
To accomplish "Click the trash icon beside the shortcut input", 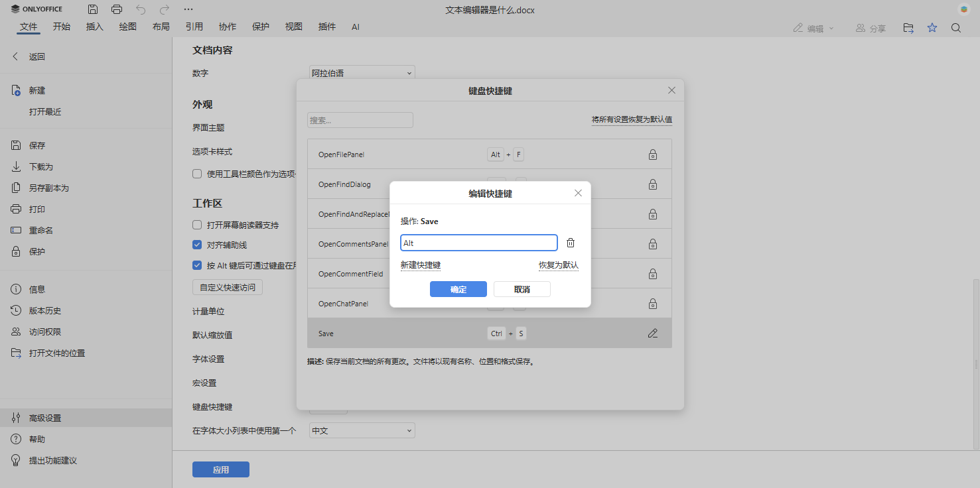I will point(570,242).
